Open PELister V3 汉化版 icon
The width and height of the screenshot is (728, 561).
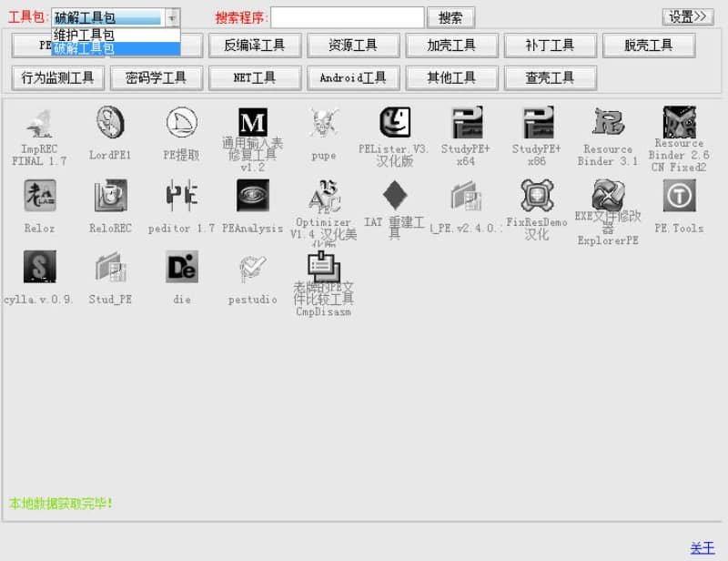point(395,122)
